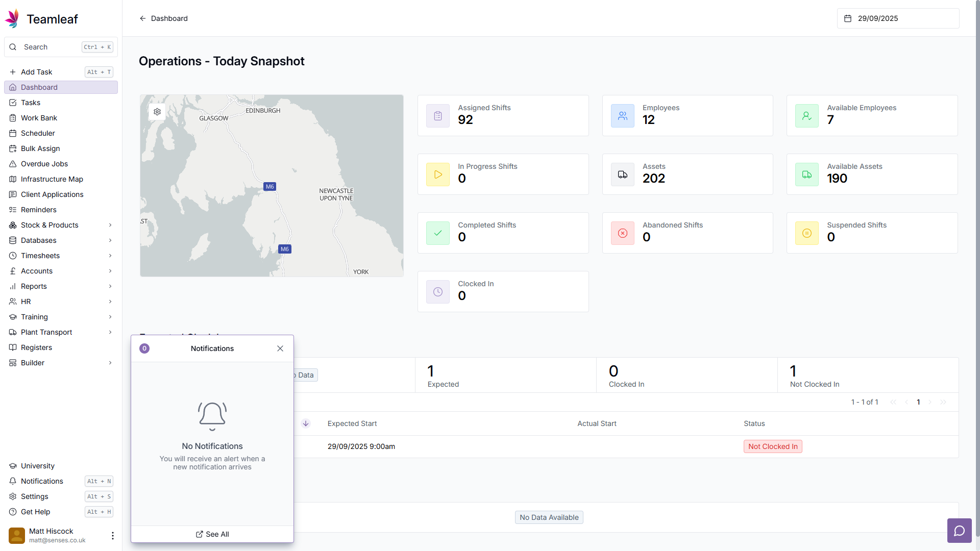The height and width of the screenshot is (551, 980).
Task: Click the Add Task button
Action: click(x=37, y=72)
